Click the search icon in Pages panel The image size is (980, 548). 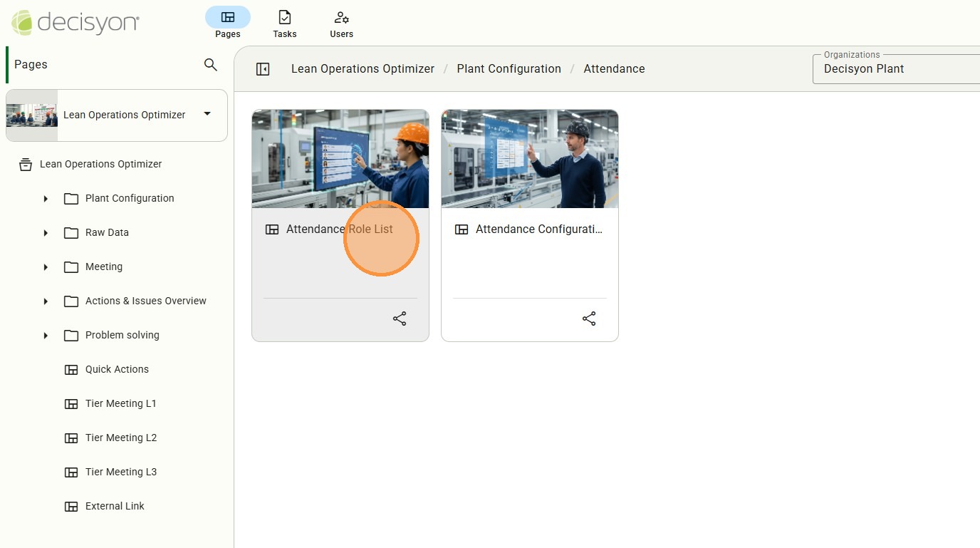pos(210,65)
